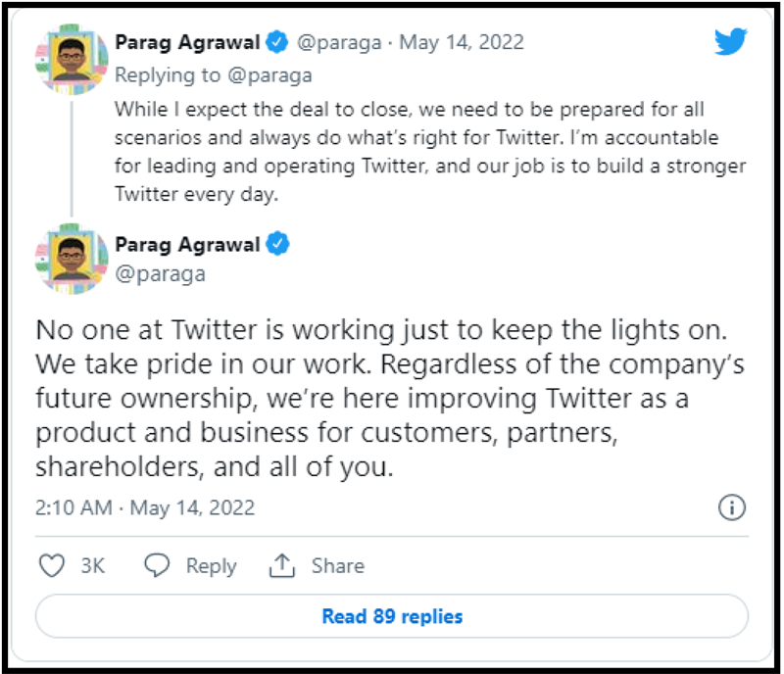784x674 pixels.
Task: Open the reply icon on the tweet
Action: (x=156, y=565)
